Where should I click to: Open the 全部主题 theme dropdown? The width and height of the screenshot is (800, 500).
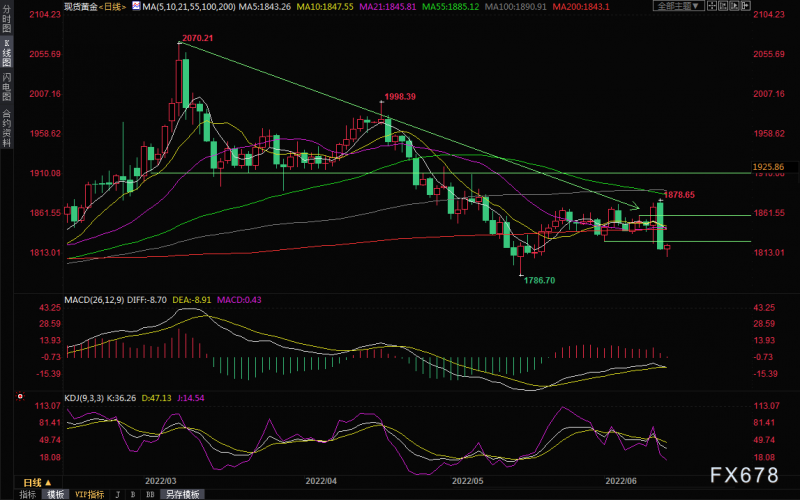[679, 6]
